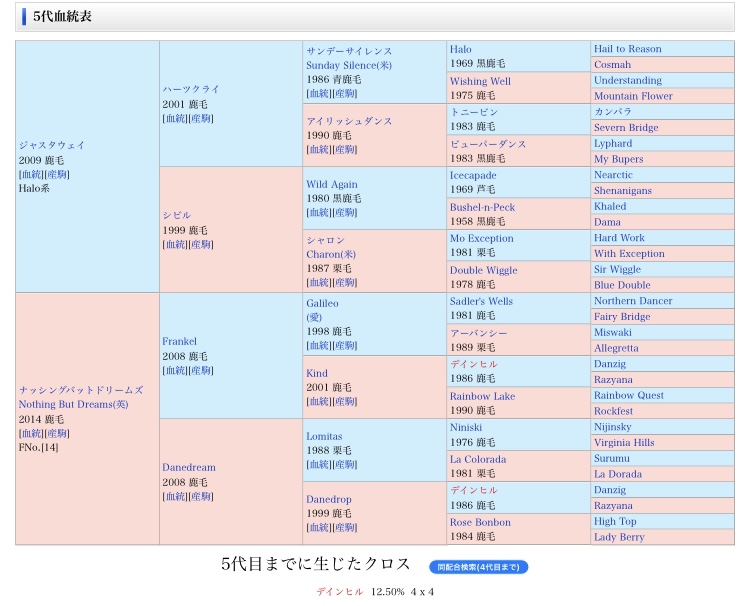Open 血統 link under Danedrop
This screenshot has height=606, width=750.
[319, 527]
